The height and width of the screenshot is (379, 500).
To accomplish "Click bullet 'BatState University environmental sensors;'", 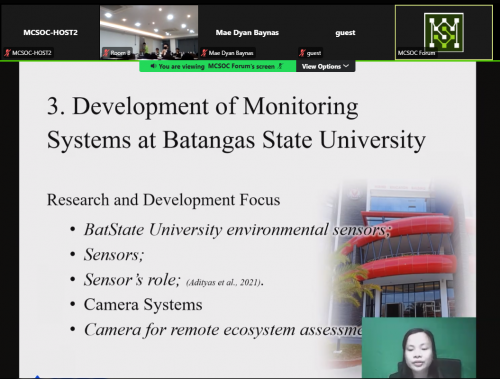I will pos(237,230).
